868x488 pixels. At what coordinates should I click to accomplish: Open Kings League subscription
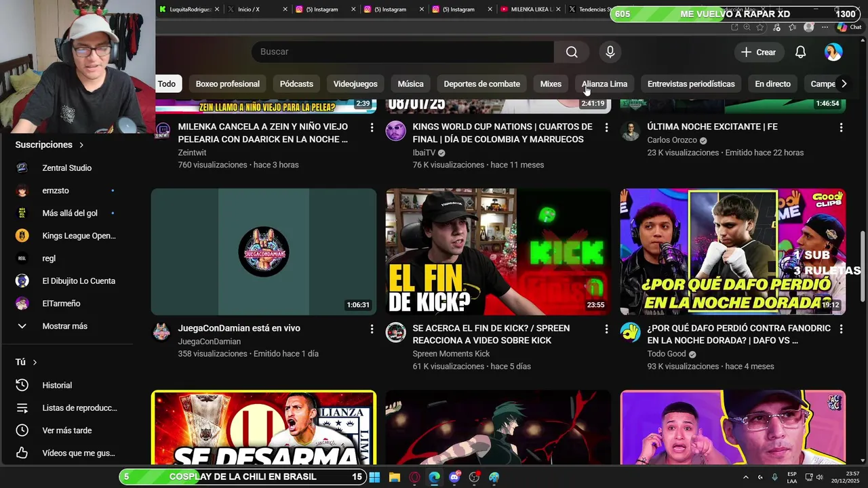pos(66,236)
